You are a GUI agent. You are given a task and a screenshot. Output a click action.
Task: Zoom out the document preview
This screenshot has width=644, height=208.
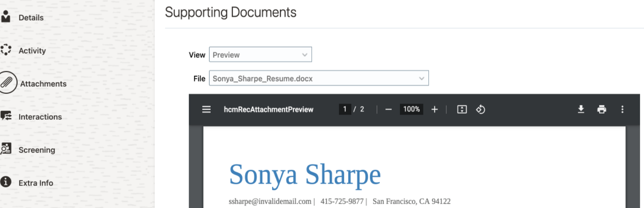tap(388, 110)
